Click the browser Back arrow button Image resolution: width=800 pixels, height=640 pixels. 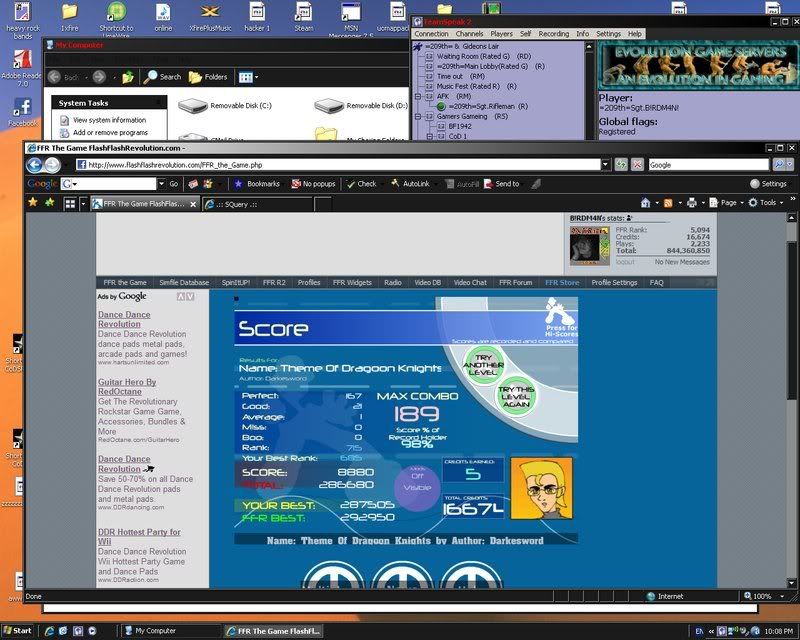point(35,164)
